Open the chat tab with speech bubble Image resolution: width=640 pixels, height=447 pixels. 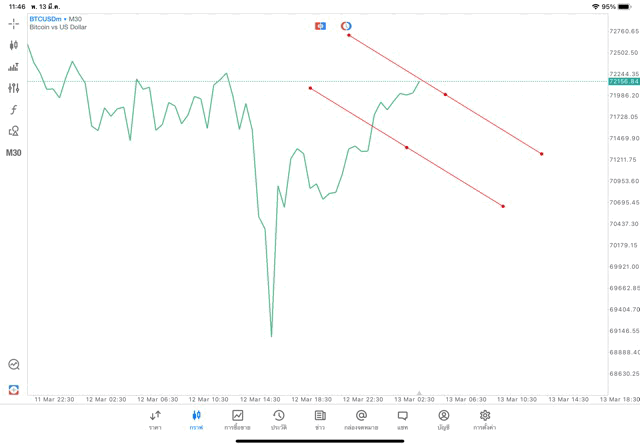pyautogui.click(x=402, y=420)
